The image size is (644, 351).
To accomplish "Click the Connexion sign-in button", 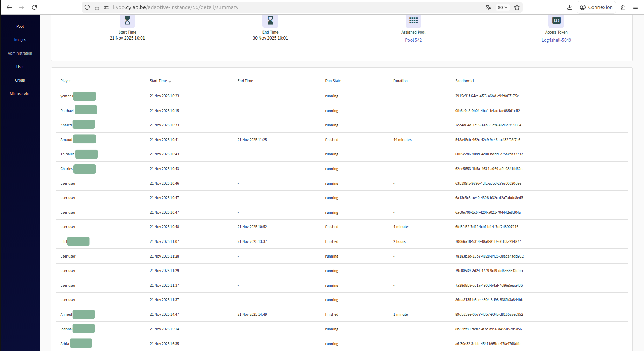I will tap(596, 7).
